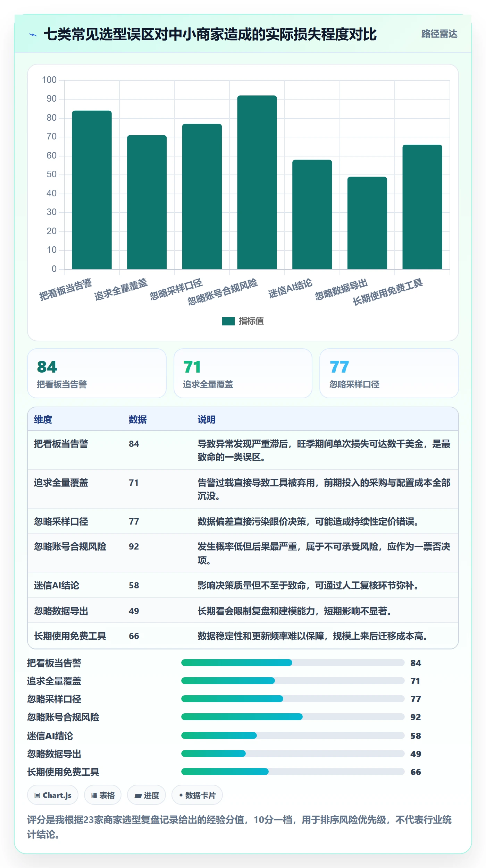
Task: Click the 长期使用免费工具 bar in the chart
Action: pyautogui.click(x=422, y=207)
